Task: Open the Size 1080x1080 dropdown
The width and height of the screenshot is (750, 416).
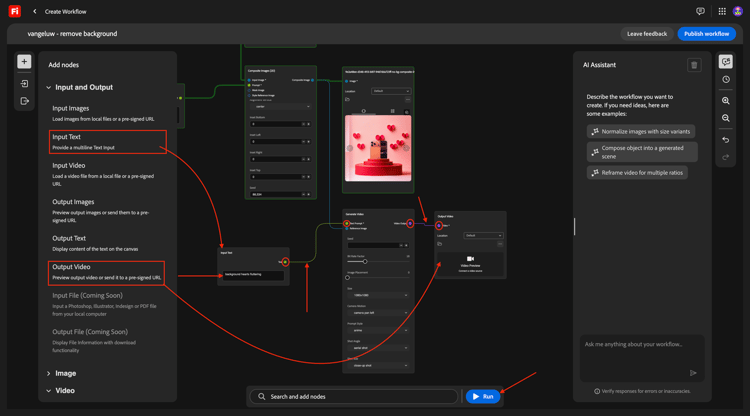Action: 378,295
